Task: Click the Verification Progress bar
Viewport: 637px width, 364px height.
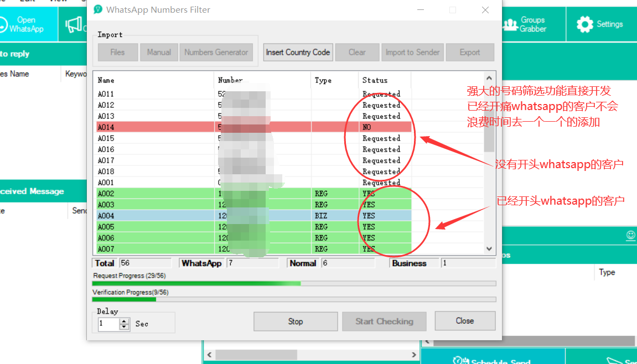Action: pyautogui.click(x=294, y=299)
